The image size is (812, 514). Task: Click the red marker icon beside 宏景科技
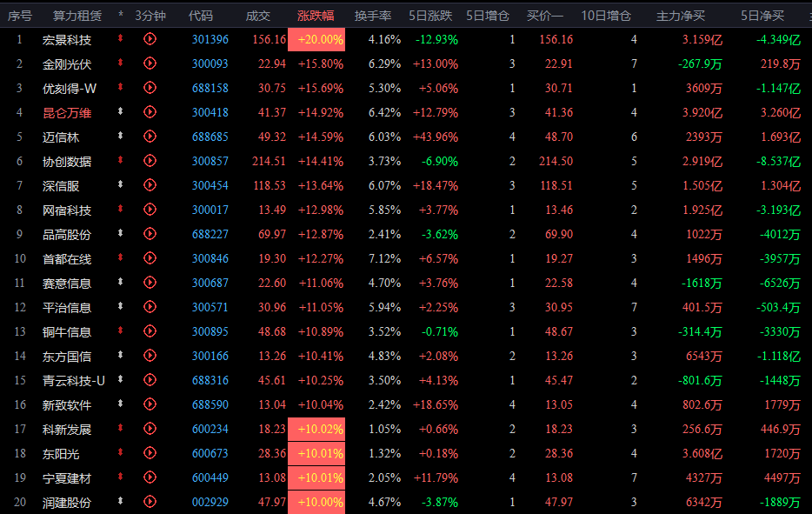[x=120, y=37]
